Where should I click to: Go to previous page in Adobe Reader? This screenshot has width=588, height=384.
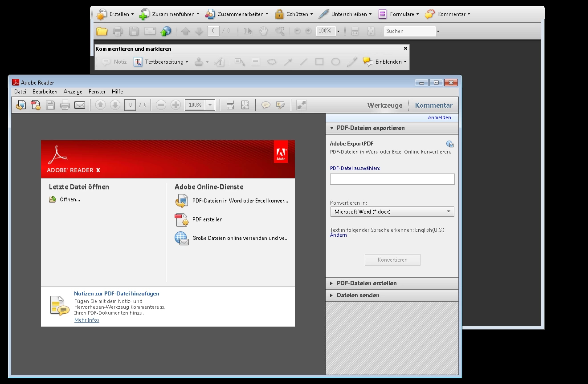pyautogui.click(x=101, y=105)
